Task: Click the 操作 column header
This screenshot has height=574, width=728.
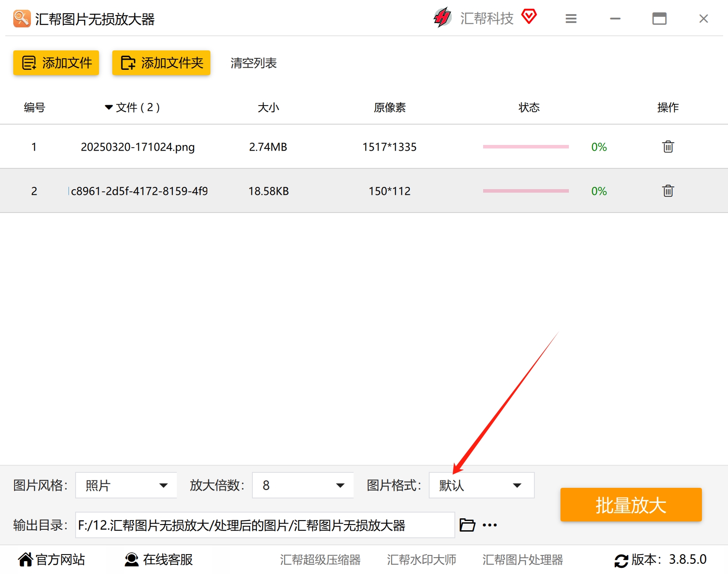Action: point(668,107)
